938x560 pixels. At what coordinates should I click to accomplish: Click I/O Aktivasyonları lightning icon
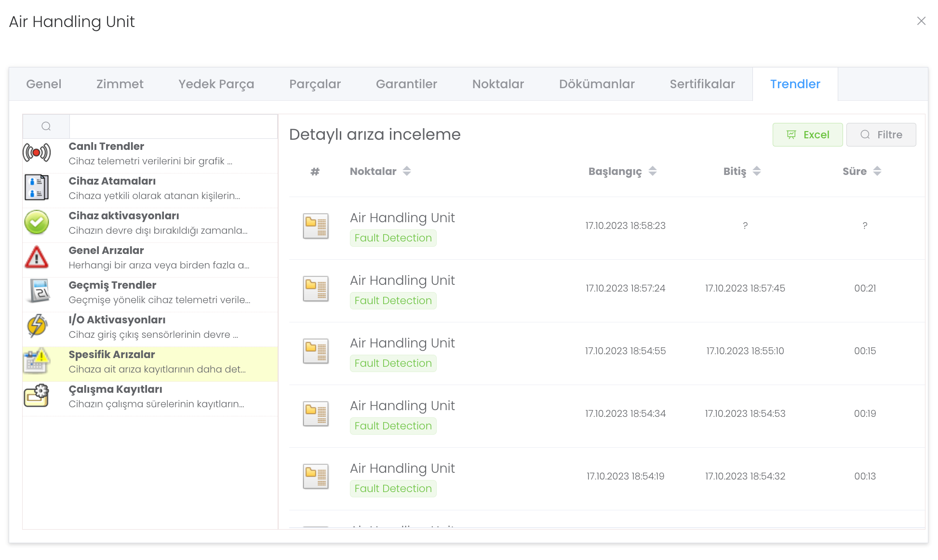37,326
